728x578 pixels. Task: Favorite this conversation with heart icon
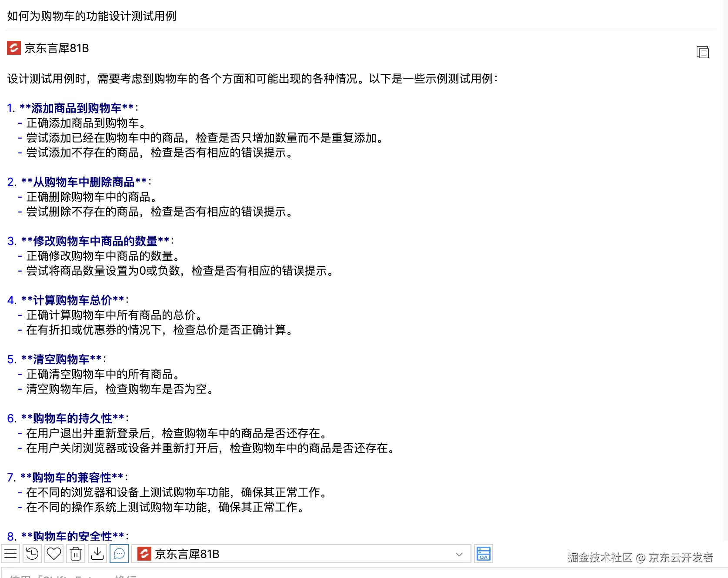click(53, 554)
